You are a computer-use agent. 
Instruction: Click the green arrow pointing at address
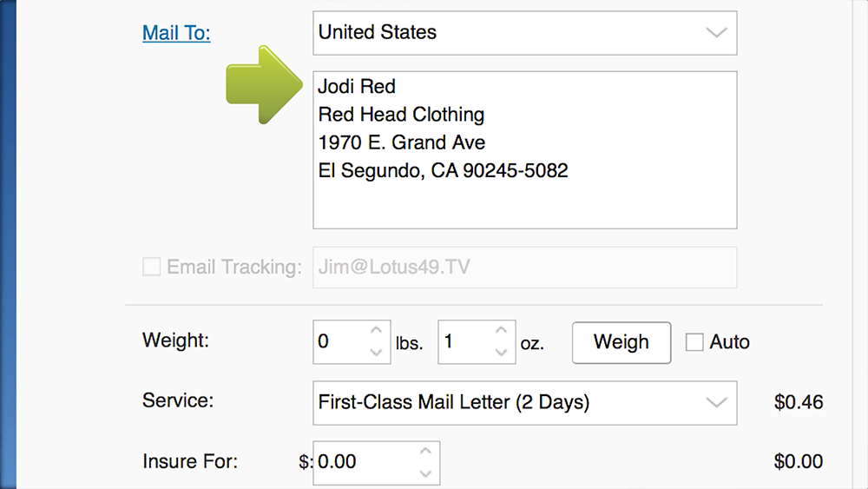pyautogui.click(x=264, y=85)
